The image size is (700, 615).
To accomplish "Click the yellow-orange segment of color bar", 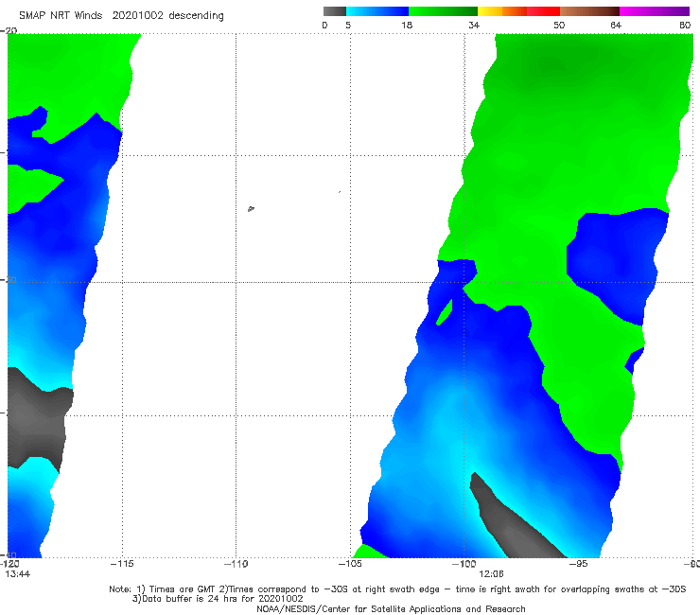I will [x=502, y=11].
